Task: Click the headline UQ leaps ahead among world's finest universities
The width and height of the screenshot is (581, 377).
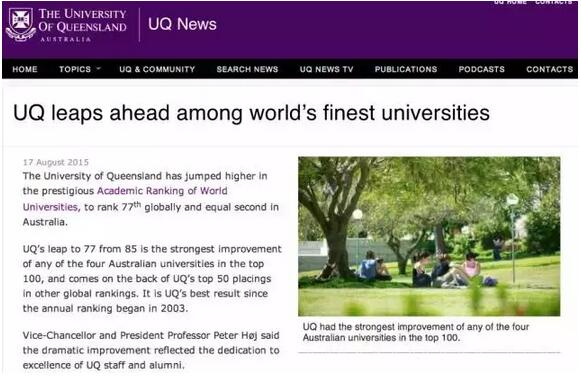Action: click(251, 113)
